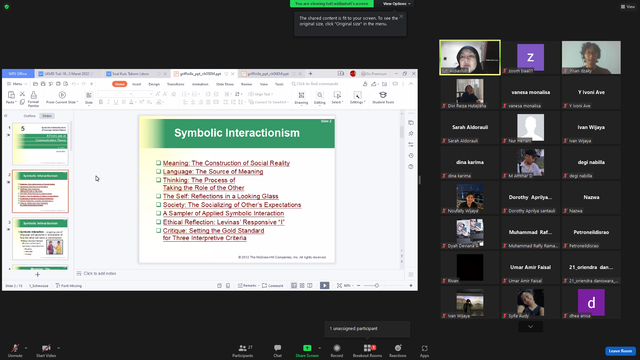
Task: Open 'Meaning: The Construction of Social Reality' link
Action: [226, 163]
